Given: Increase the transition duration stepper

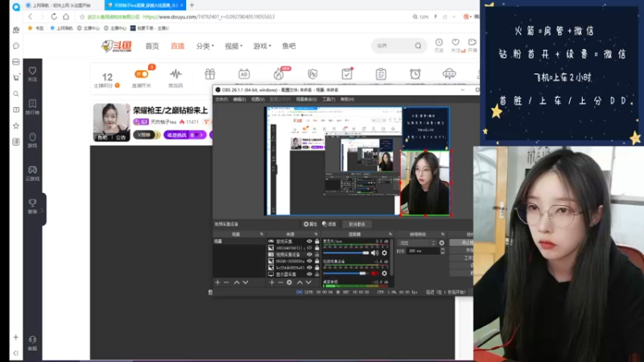Looking at the screenshot, I should click(x=442, y=249).
